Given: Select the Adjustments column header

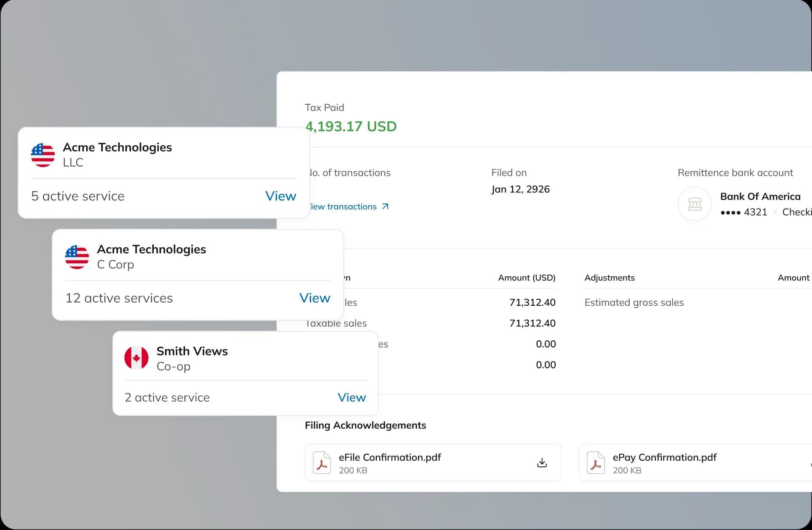Looking at the screenshot, I should pyautogui.click(x=609, y=278).
